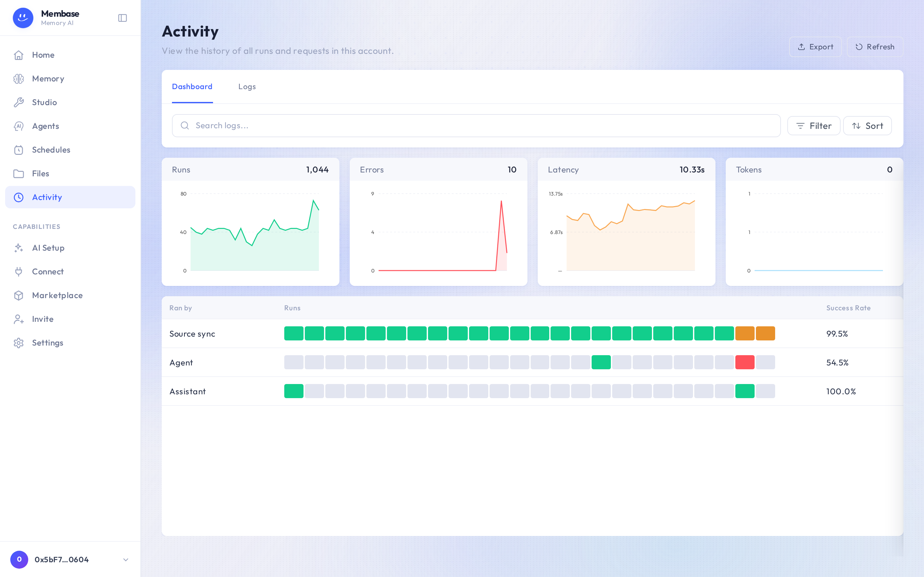The image size is (924, 577).
Task: Open Studio wrench icon
Action: [x=19, y=102]
